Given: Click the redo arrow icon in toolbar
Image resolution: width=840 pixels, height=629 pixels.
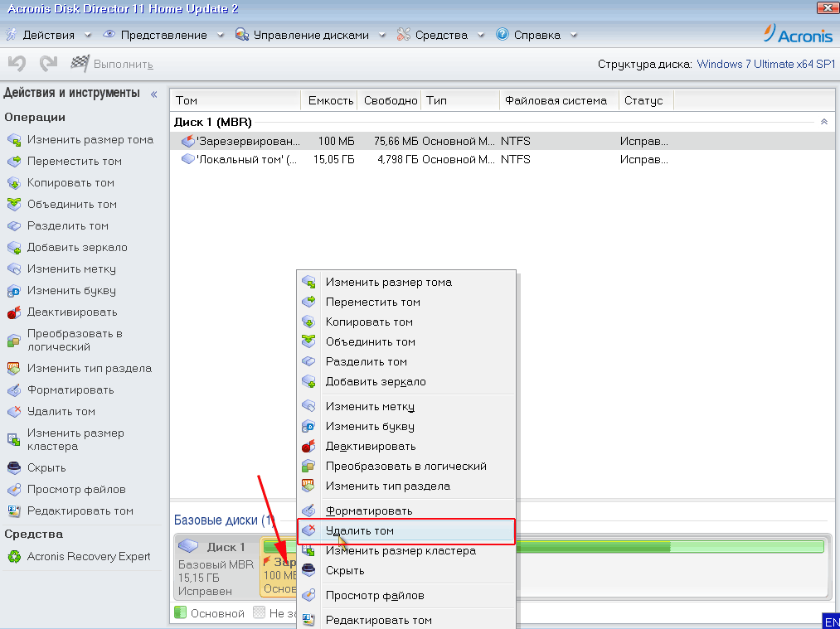Looking at the screenshot, I should [48, 64].
